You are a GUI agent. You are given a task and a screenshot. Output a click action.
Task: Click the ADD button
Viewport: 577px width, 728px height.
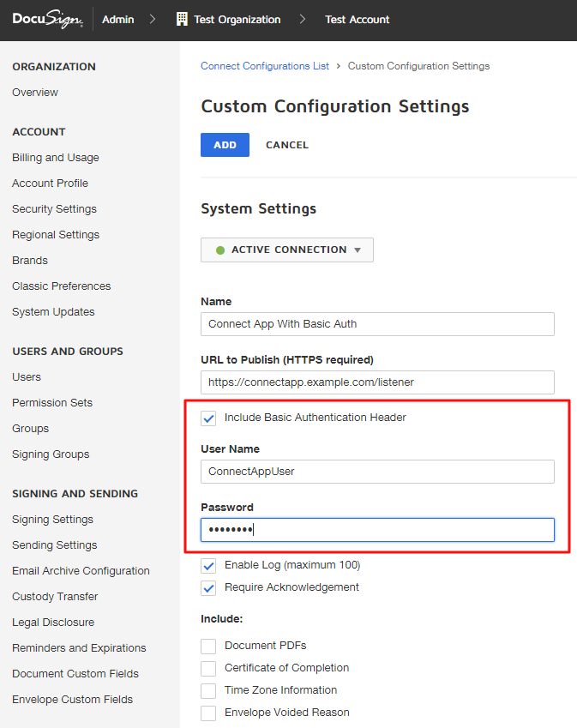pyautogui.click(x=225, y=145)
